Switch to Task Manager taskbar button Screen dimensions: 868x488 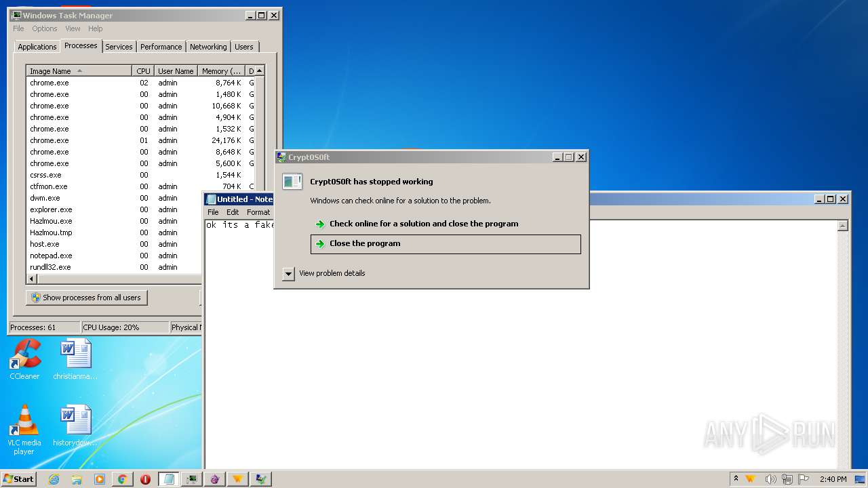(x=192, y=479)
